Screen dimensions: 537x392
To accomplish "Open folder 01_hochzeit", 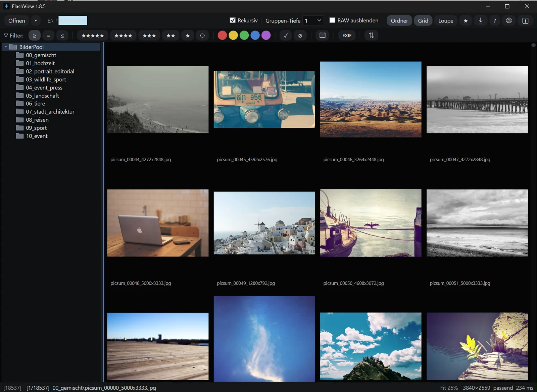I will (40, 63).
